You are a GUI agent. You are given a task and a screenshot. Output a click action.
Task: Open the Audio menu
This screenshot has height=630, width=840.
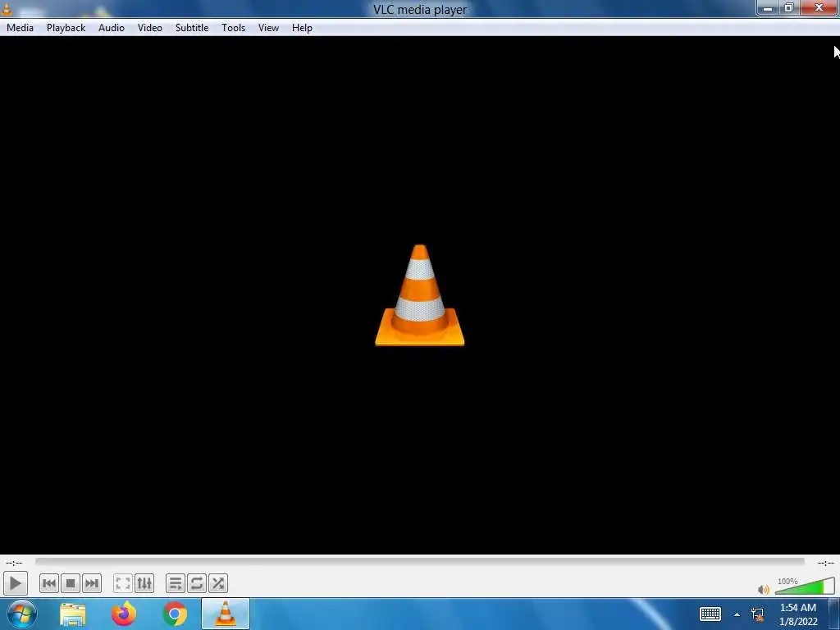112,28
